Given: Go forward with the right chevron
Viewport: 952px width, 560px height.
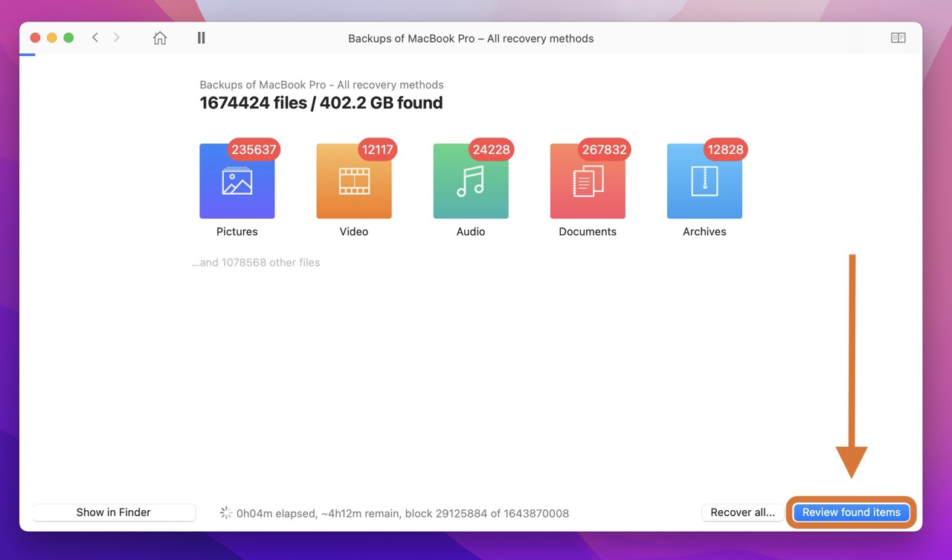Looking at the screenshot, I should coord(116,37).
